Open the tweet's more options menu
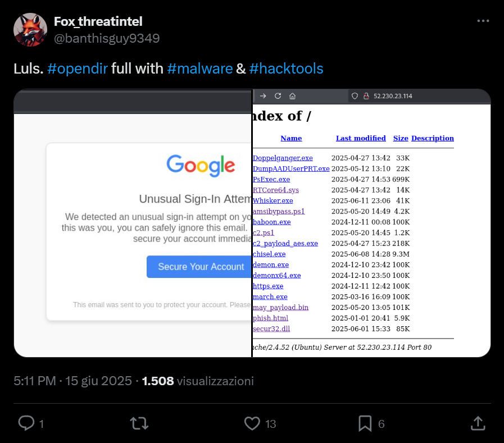504x443 pixels. [x=483, y=21]
